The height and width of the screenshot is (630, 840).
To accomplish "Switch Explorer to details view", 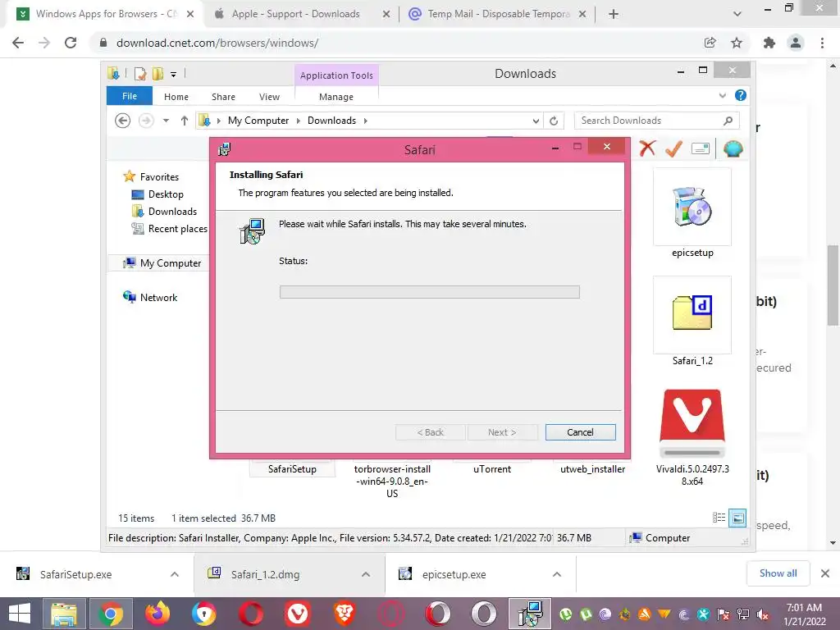I will [719, 518].
